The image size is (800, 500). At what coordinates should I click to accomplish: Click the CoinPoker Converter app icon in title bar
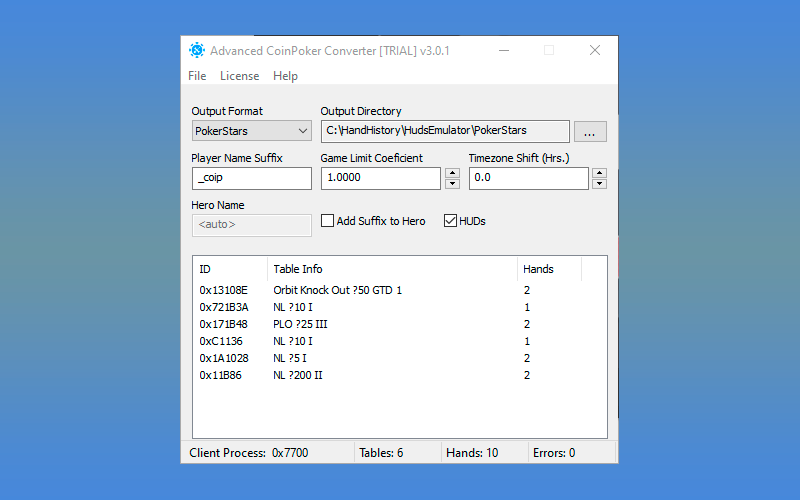coord(197,50)
